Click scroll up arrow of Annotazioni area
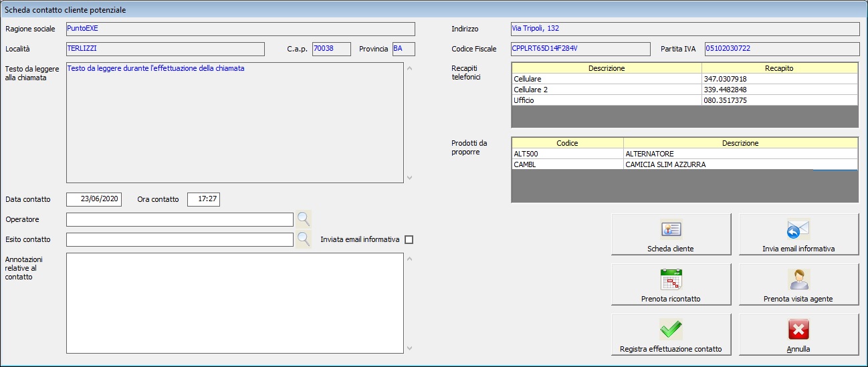Viewport: 868px width, 367px height. (x=409, y=258)
